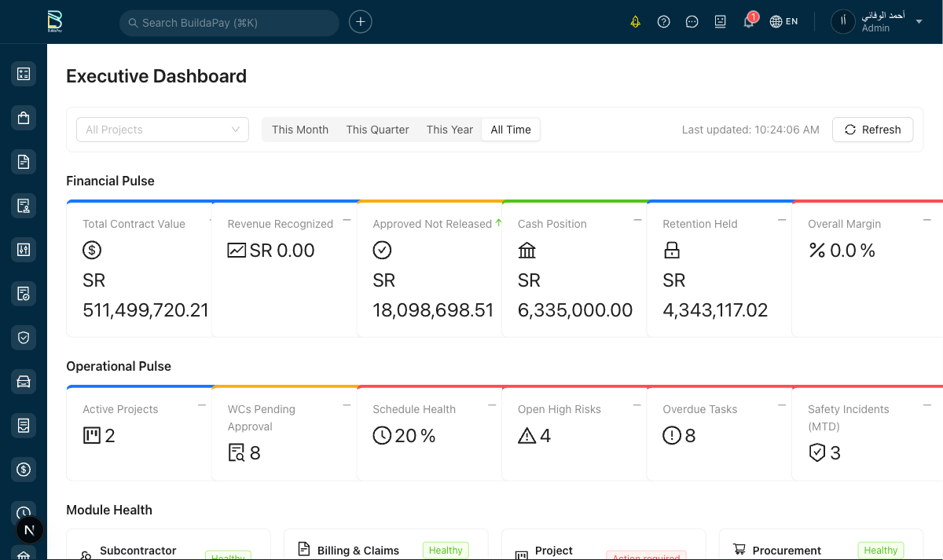Screen dimensions: 943x560
Task: Open the Billing & Claims module card
Action: 386,544
